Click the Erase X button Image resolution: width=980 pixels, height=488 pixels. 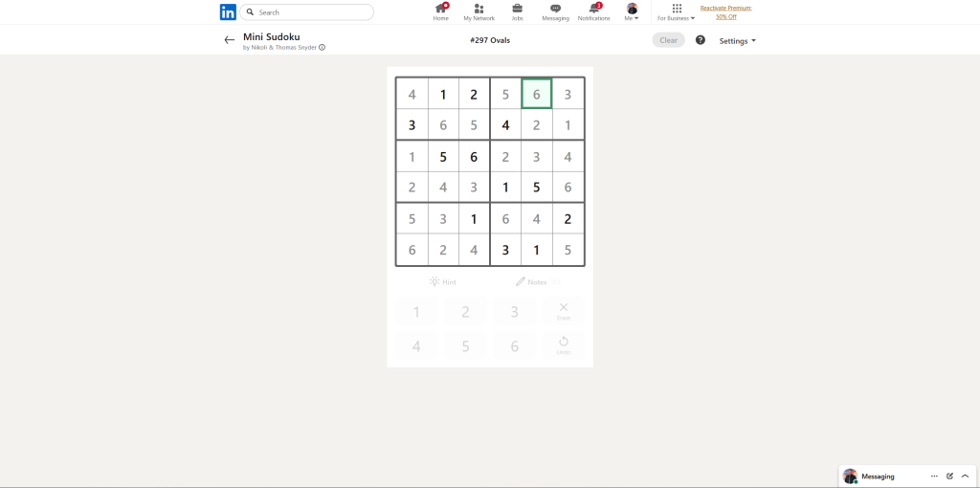point(564,312)
